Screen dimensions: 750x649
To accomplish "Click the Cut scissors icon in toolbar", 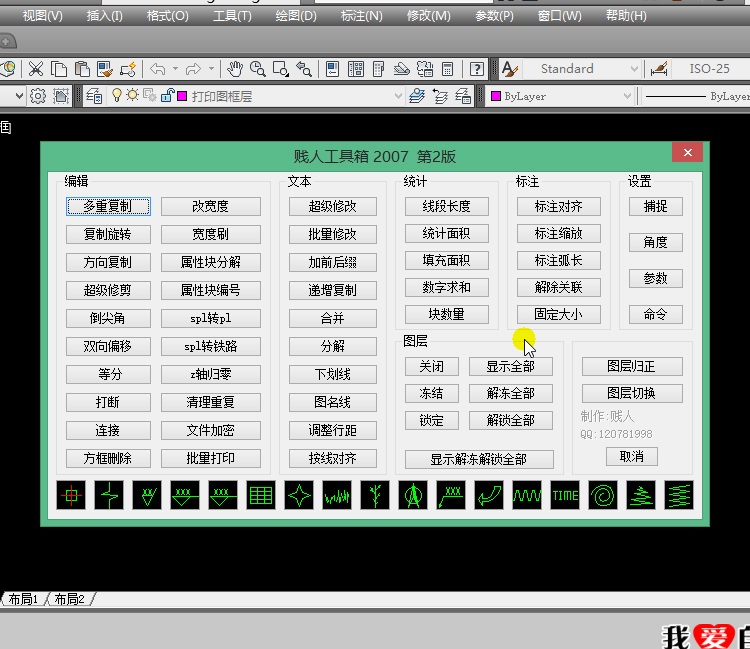I will pyautogui.click(x=36, y=69).
